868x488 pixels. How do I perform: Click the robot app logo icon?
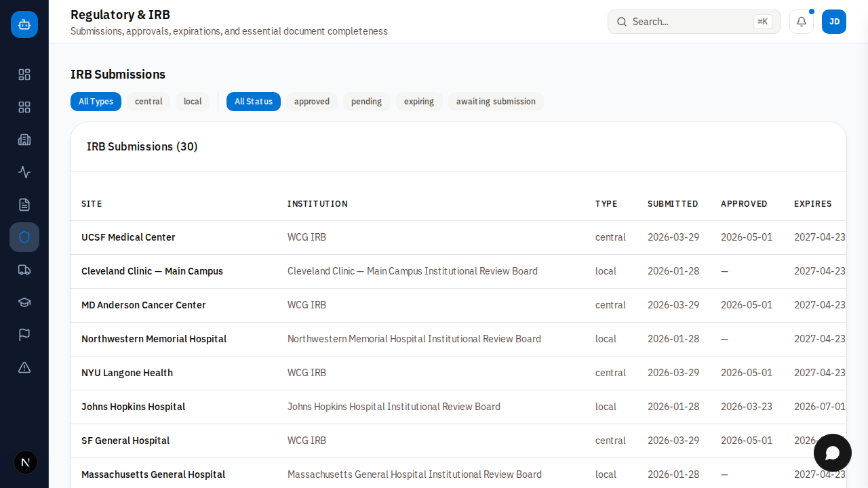click(24, 24)
